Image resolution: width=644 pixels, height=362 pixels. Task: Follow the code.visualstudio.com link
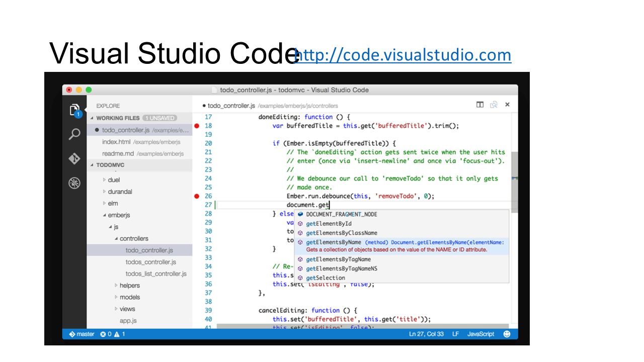403,54
